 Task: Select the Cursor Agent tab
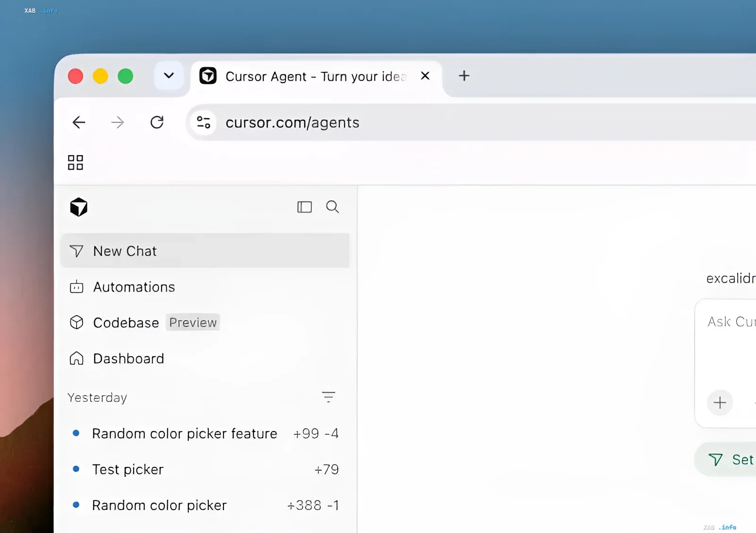click(x=316, y=76)
